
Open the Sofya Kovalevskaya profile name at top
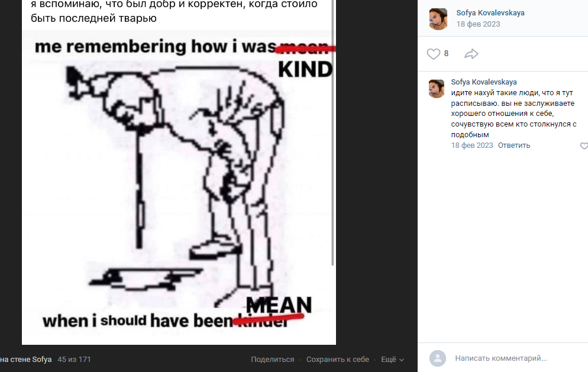click(x=490, y=13)
